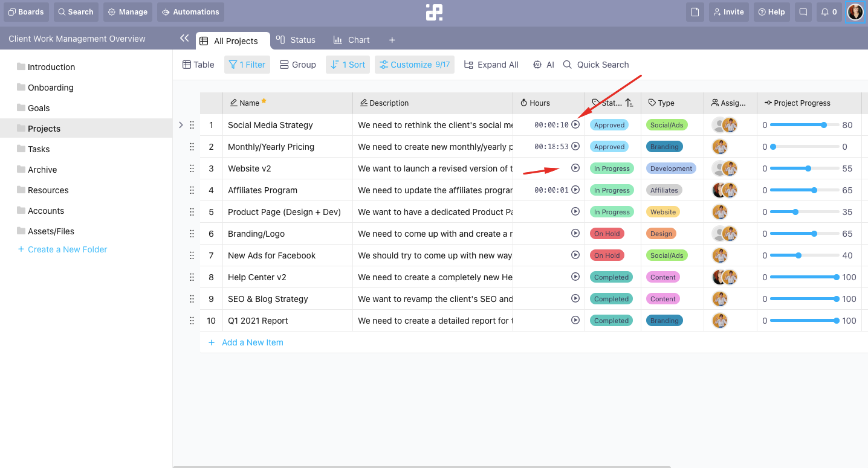Open the Table view dropdown
This screenshot has height=468, width=868.
point(198,65)
